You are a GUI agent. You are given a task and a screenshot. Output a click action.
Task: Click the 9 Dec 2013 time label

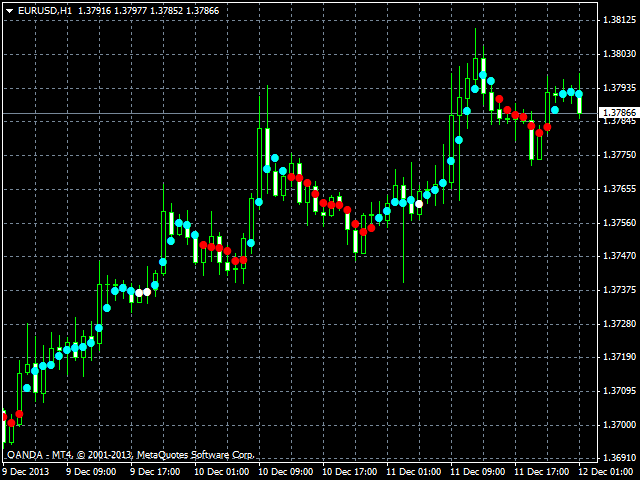click(25, 470)
